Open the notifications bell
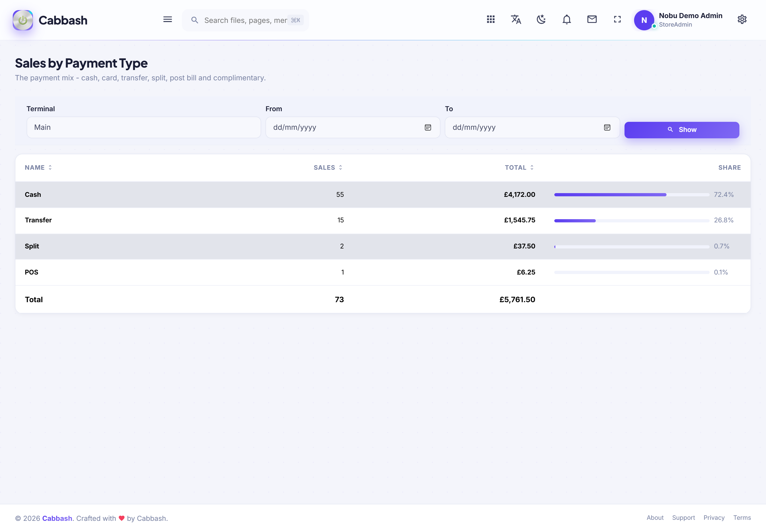Viewport: 766px width, 532px height. pos(567,19)
